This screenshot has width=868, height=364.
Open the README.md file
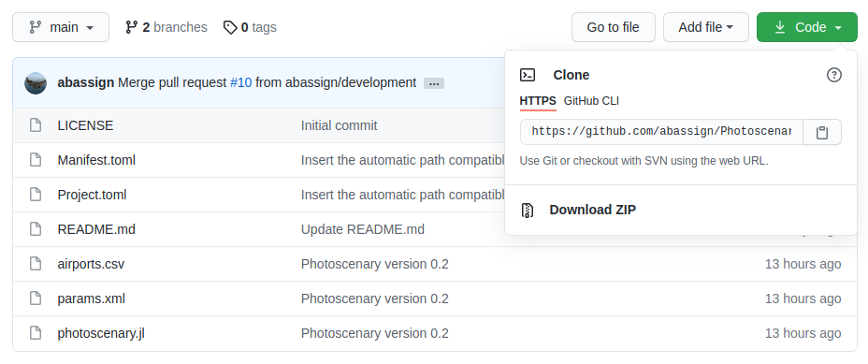[96, 229]
